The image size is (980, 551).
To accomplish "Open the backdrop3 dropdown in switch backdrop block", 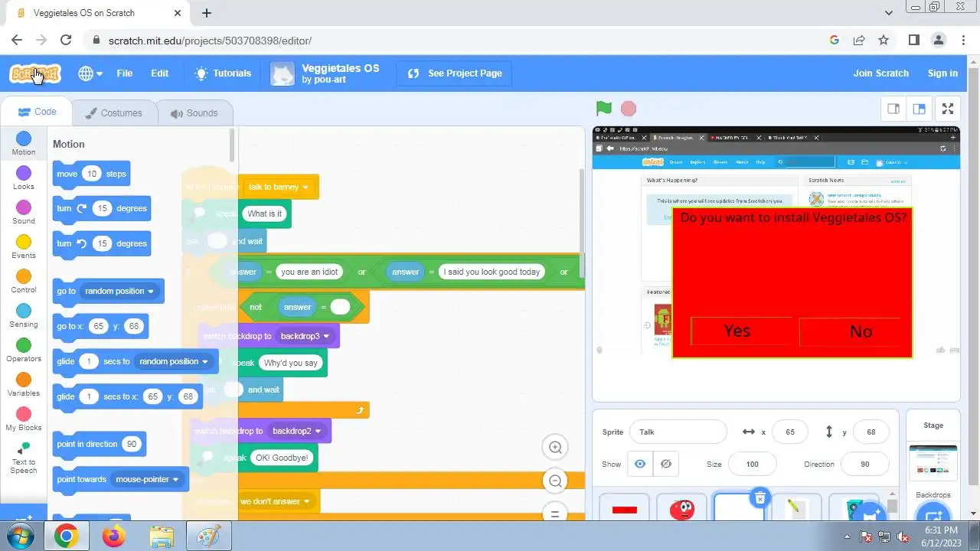I will (305, 336).
